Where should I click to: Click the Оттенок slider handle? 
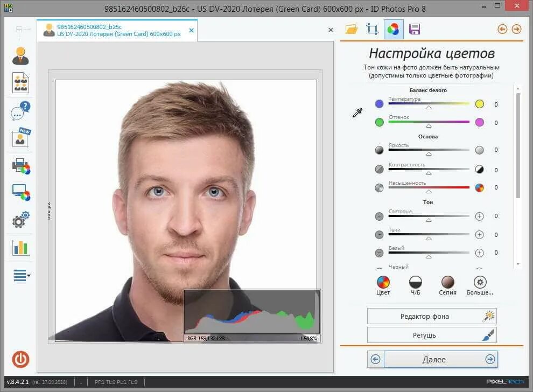pyautogui.click(x=429, y=126)
